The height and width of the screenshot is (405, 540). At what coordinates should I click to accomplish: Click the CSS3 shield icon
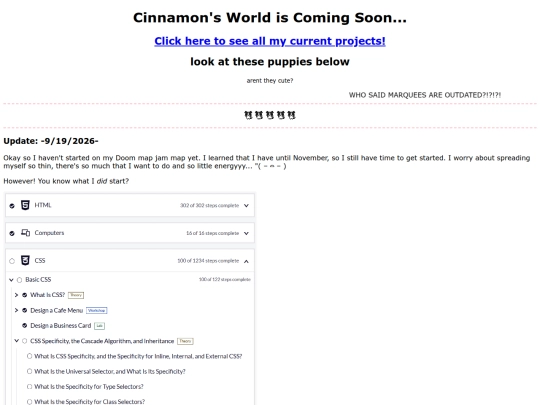[x=25, y=260]
